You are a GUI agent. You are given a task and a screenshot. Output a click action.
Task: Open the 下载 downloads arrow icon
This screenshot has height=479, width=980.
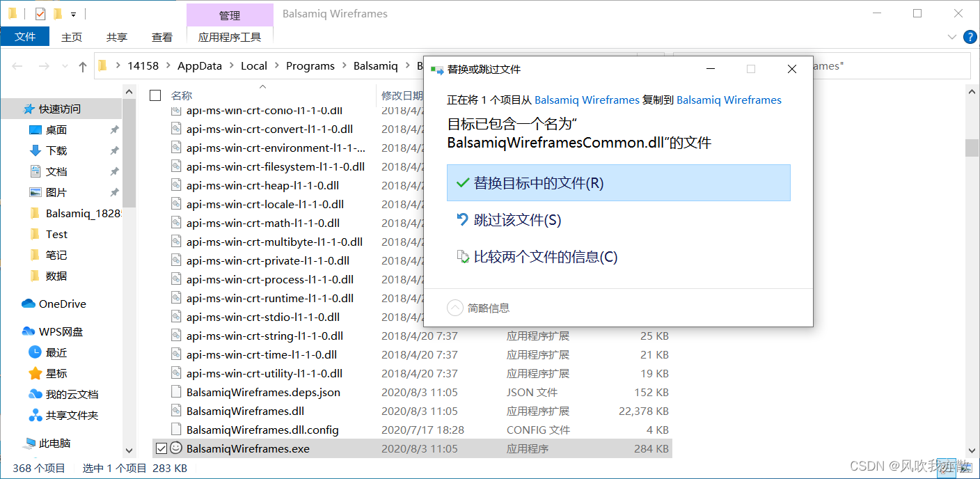pos(35,150)
